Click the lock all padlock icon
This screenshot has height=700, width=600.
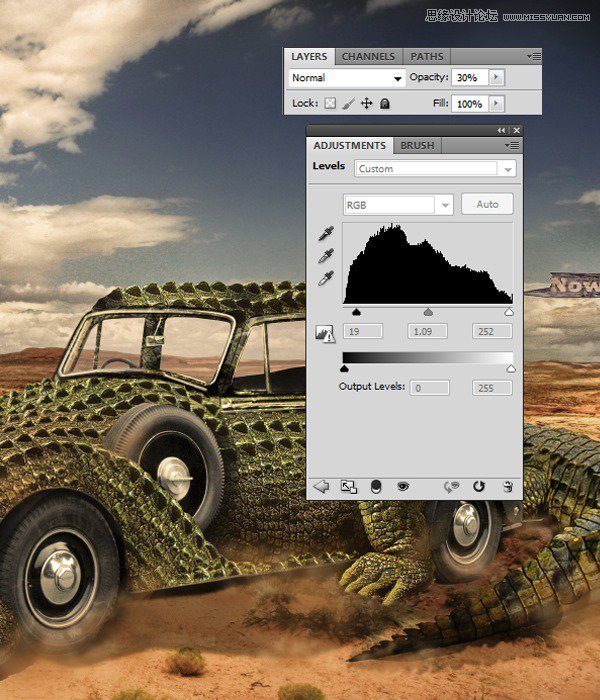pyautogui.click(x=385, y=104)
